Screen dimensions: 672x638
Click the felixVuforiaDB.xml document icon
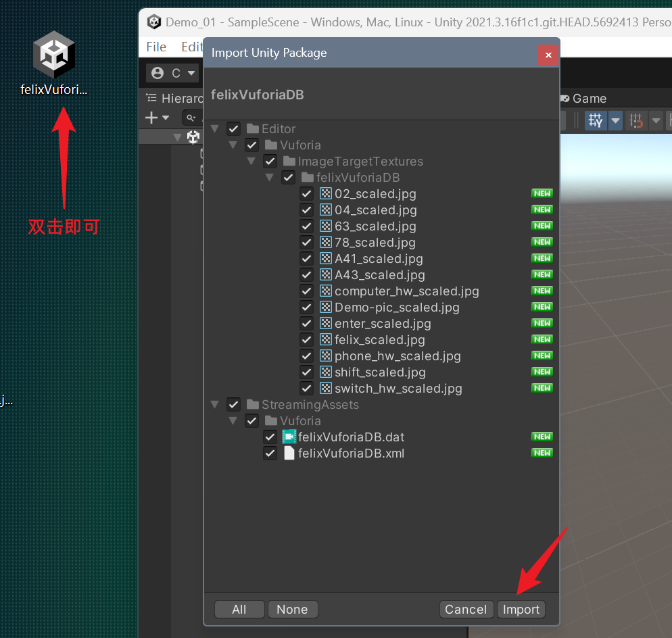[x=289, y=453]
